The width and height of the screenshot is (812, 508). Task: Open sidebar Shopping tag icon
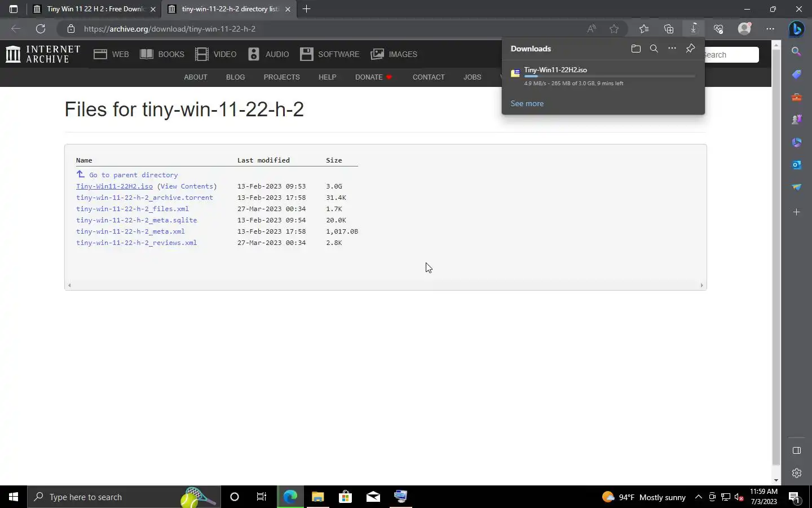(796, 75)
